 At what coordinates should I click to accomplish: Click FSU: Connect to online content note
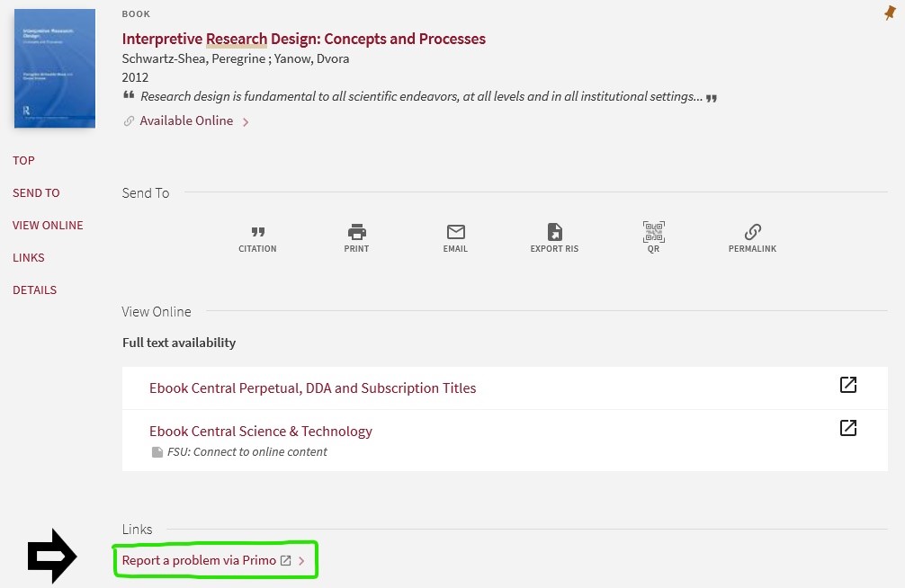click(x=247, y=452)
